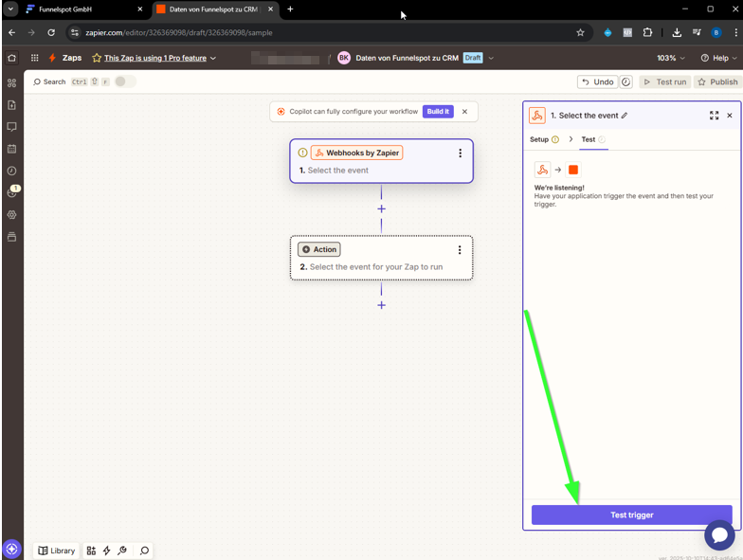Screen dimensions: 743x560
Task: Click the site info icon in address bar
Action: point(74,32)
